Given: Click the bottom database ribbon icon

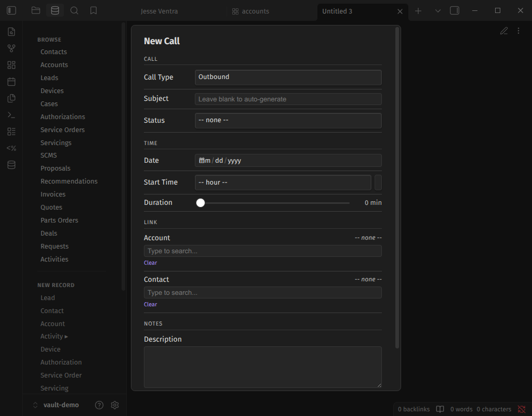Looking at the screenshot, I should point(11,165).
